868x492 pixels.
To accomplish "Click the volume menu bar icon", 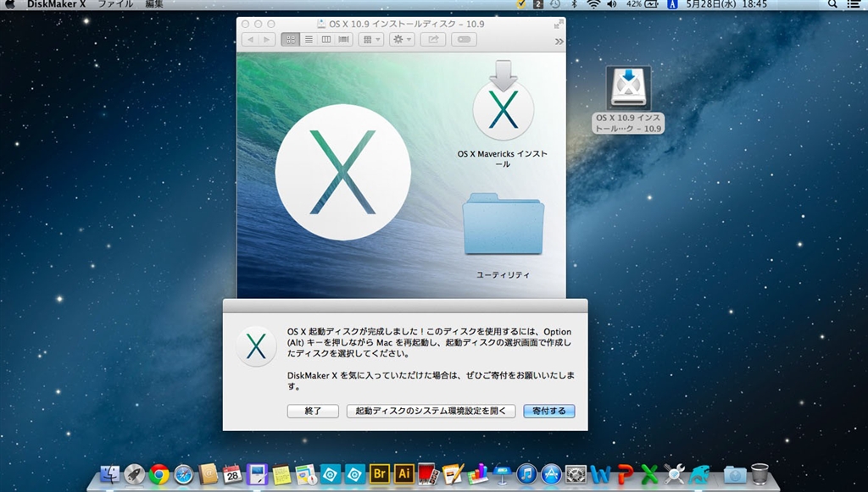I will tap(612, 4).
